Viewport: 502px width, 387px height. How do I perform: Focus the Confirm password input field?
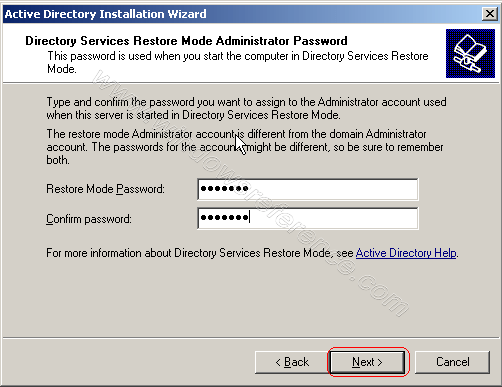[x=308, y=218]
